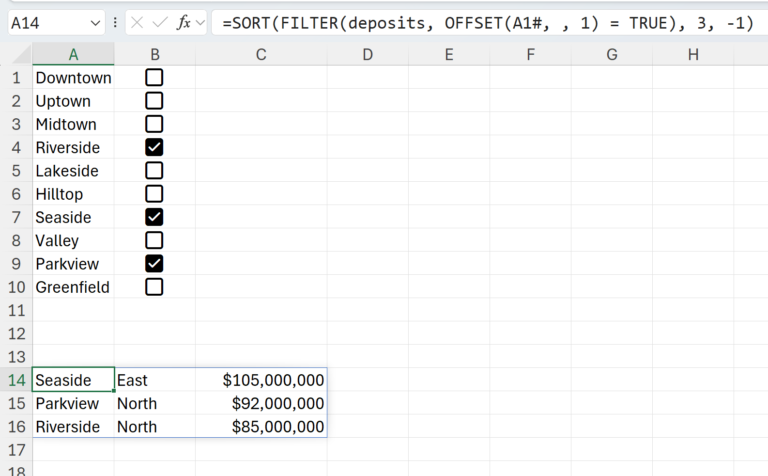Click the Insert Function fx icon
This screenshot has height=476, width=768.
click(x=184, y=23)
